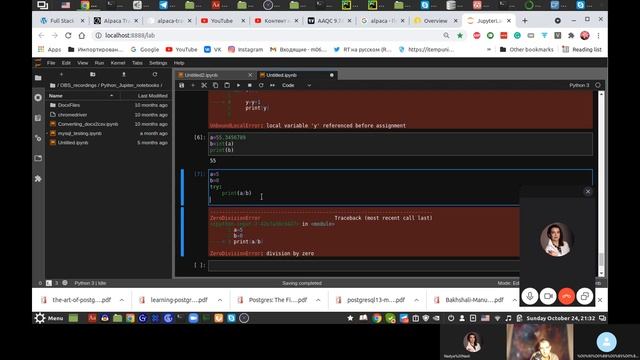This screenshot has width=640, height=360.
Task: Open the commands palette sidebar icon
Action: [x=38, y=118]
